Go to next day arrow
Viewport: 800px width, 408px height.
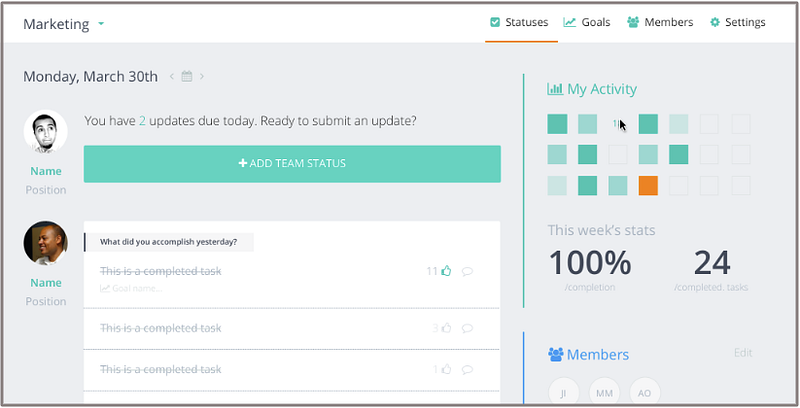[201, 76]
